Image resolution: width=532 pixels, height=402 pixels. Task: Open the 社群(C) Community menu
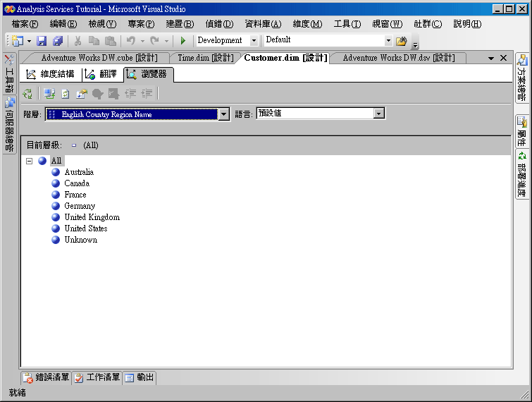coord(428,24)
